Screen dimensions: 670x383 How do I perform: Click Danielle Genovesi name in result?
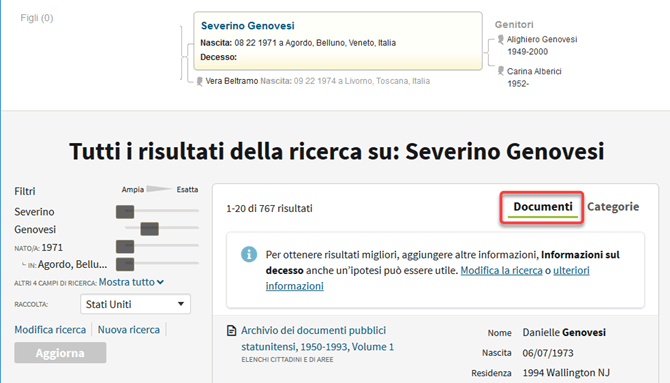(564, 333)
